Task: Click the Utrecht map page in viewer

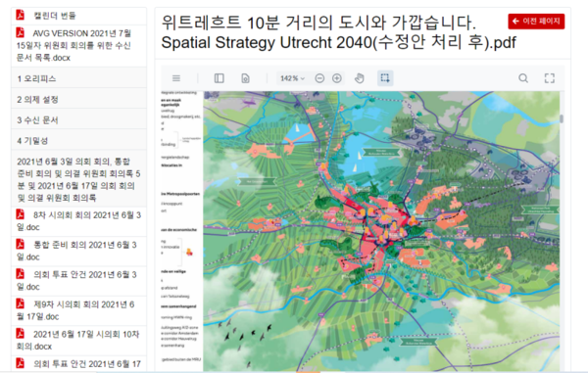Action: coord(381,231)
